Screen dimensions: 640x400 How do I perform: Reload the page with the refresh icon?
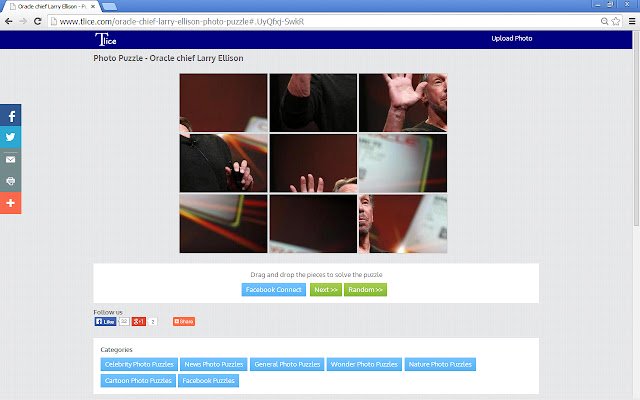[38, 21]
